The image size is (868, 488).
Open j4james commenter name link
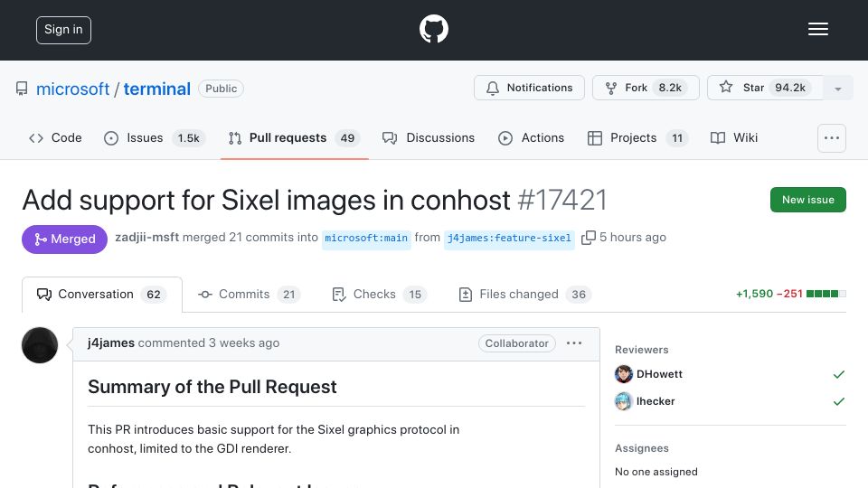point(110,343)
